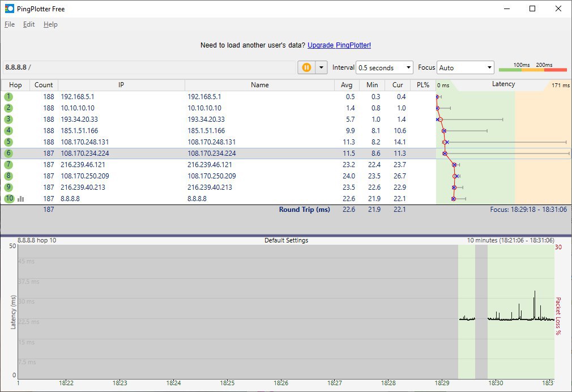This screenshot has width=572, height=392.
Task: Open the dropdown arrow beside the pause button
Action: point(321,67)
